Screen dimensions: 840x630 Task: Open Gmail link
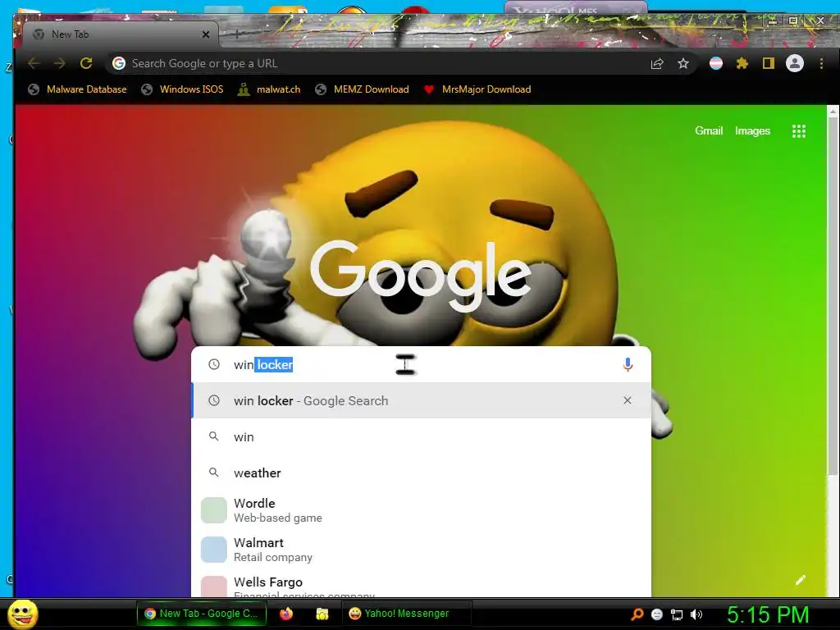[709, 130]
